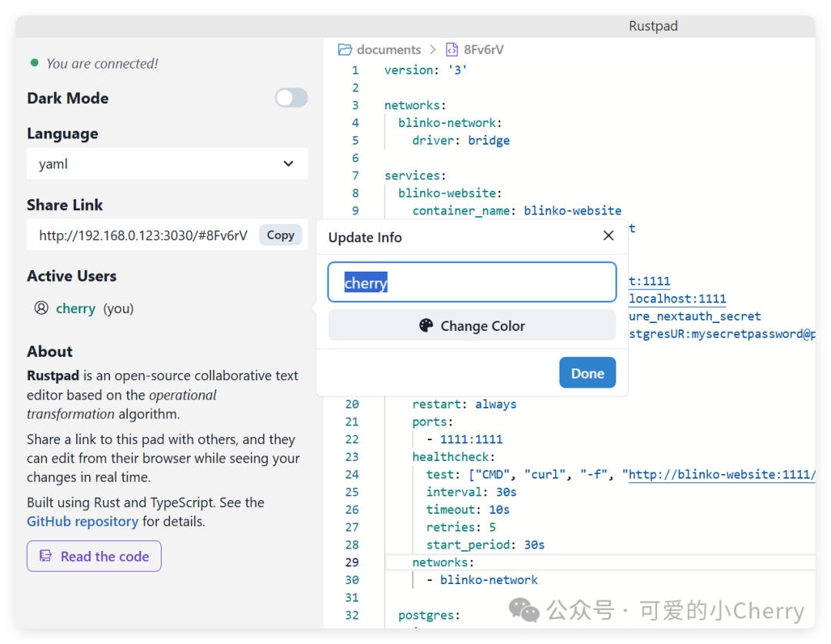
Task: Open the yaml language dropdown
Action: pyautogui.click(x=167, y=164)
